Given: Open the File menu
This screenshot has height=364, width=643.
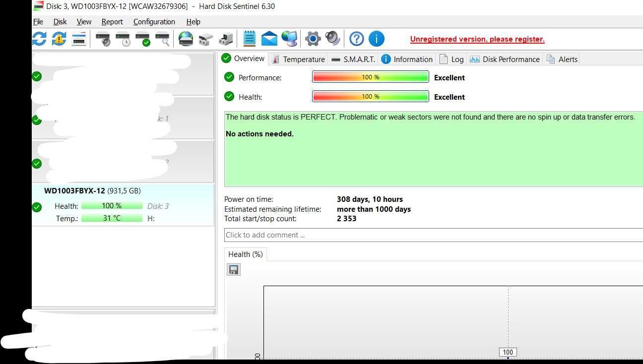Looking at the screenshot, I should tap(38, 21).
